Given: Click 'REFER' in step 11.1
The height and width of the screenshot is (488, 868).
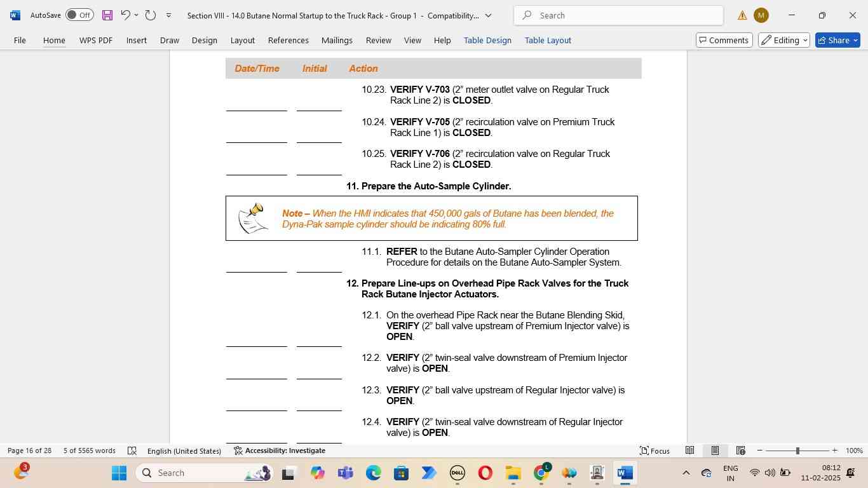Looking at the screenshot, I should (402, 252).
